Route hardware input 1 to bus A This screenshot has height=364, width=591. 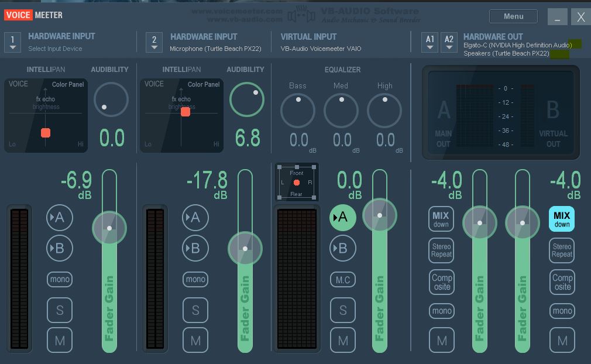click(60, 218)
